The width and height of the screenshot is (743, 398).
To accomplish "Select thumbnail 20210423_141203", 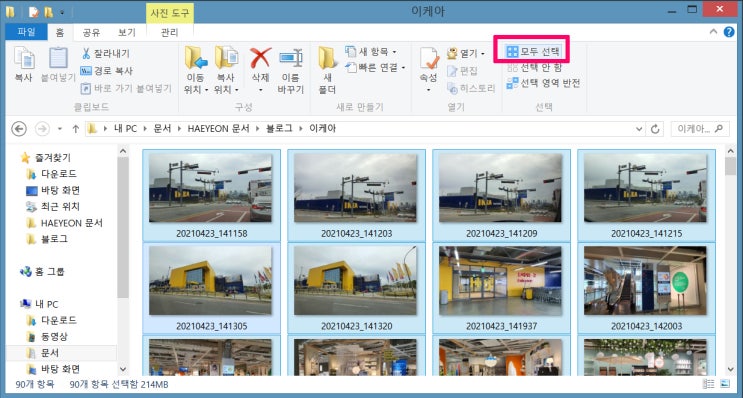I will tap(356, 195).
